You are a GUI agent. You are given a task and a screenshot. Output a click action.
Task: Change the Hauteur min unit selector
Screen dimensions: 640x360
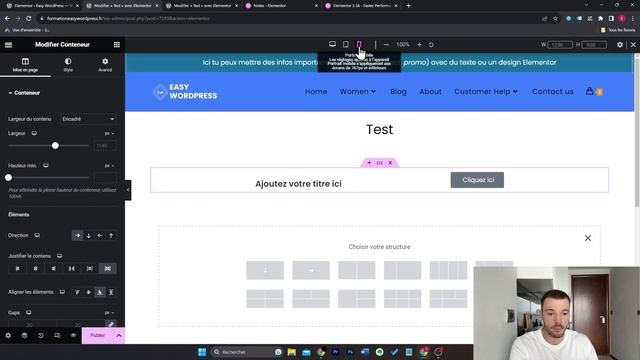pyautogui.click(x=109, y=166)
